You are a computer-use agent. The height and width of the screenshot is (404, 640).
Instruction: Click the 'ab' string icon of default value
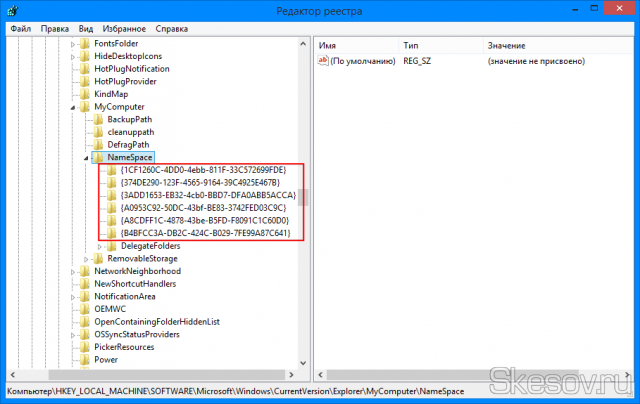(323, 62)
